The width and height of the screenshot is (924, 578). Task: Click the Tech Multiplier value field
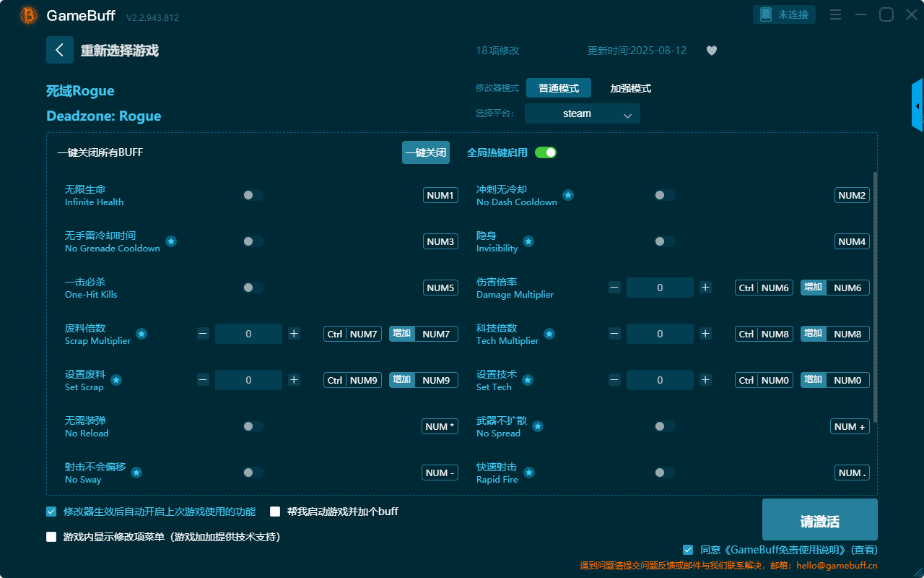[x=660, y=334]
